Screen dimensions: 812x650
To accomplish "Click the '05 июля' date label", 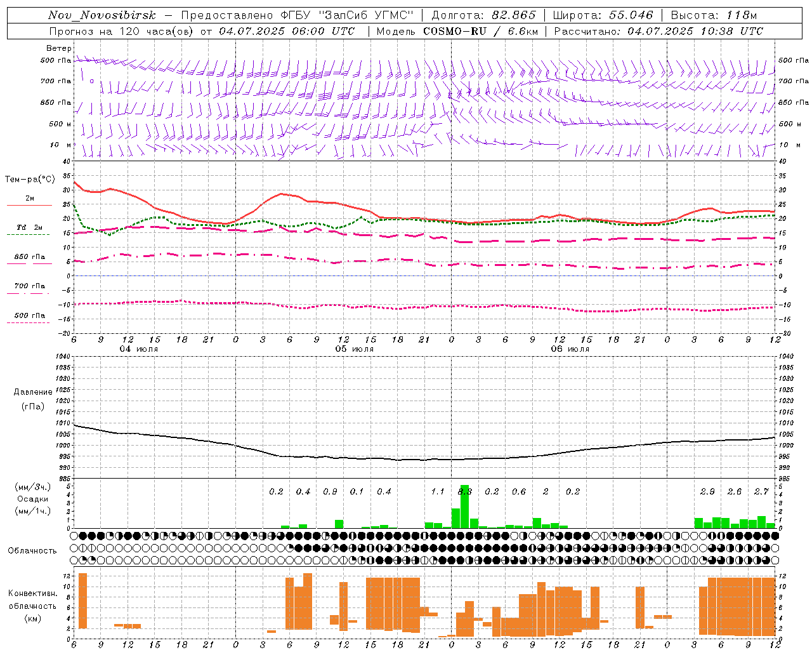I will (x=355, y=349).
